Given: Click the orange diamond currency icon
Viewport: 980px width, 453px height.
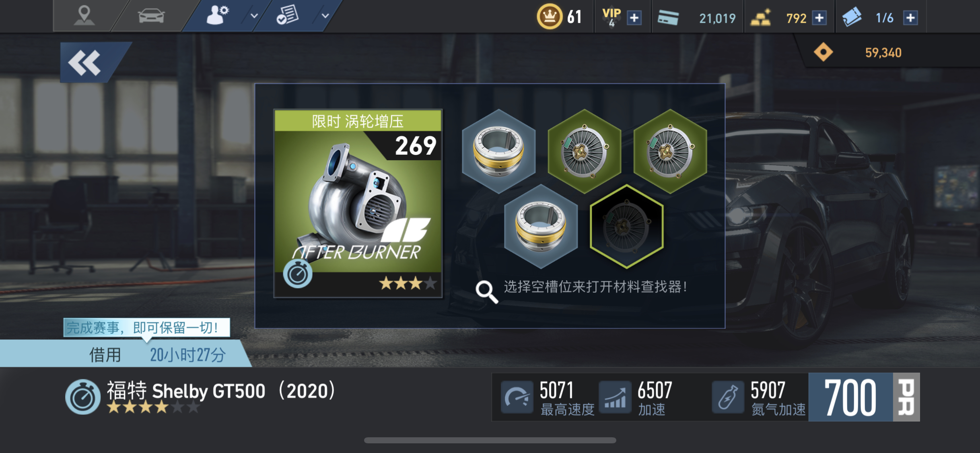Looking at the screenshot, I should (x=823, y=52).
